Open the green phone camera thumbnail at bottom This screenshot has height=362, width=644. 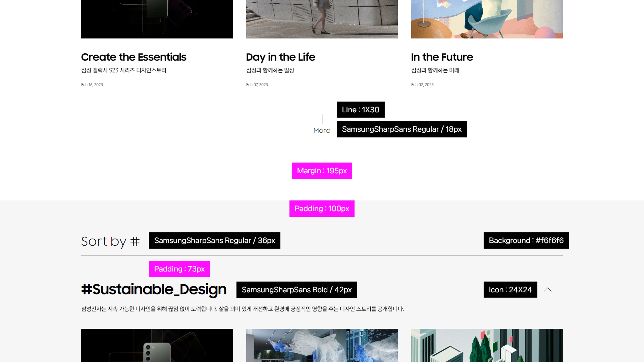click(157, 345)
